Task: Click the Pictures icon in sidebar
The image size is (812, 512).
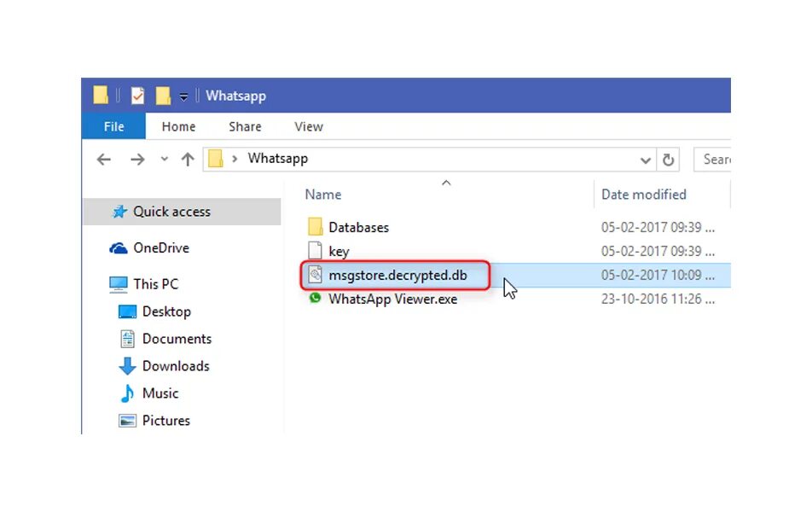Action: coord(127,421)
